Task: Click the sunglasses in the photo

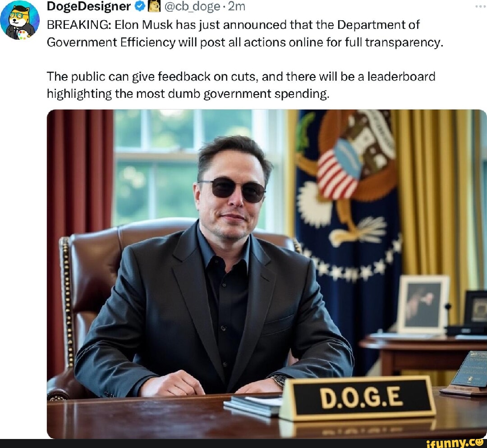Action: 233,189
